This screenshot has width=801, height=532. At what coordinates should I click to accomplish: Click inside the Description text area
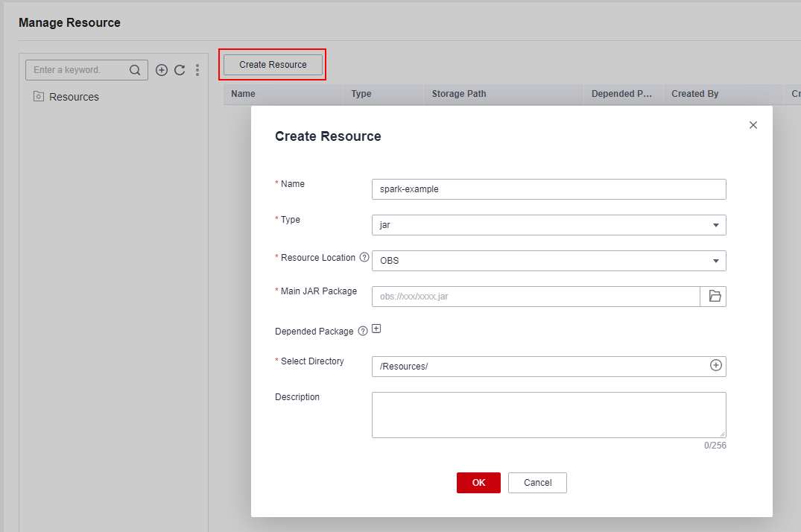pos(548,414)
